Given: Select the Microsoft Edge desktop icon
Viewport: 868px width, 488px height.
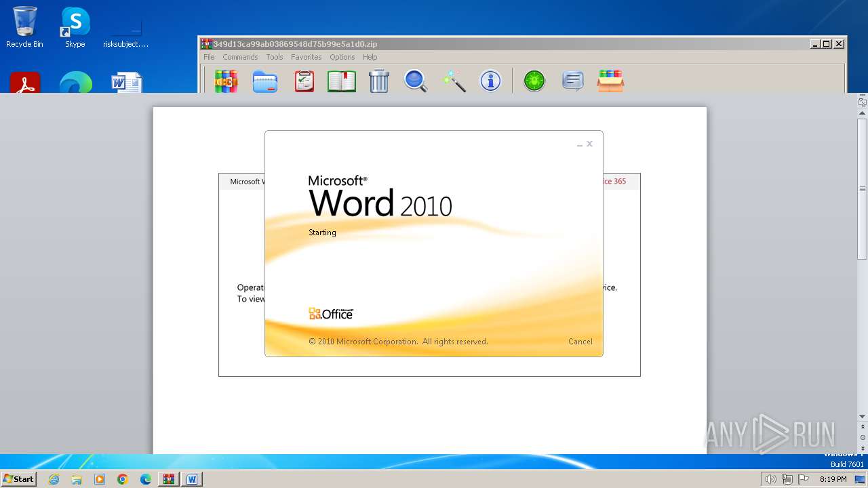Looking at the screenshot, I should [75, 82].
